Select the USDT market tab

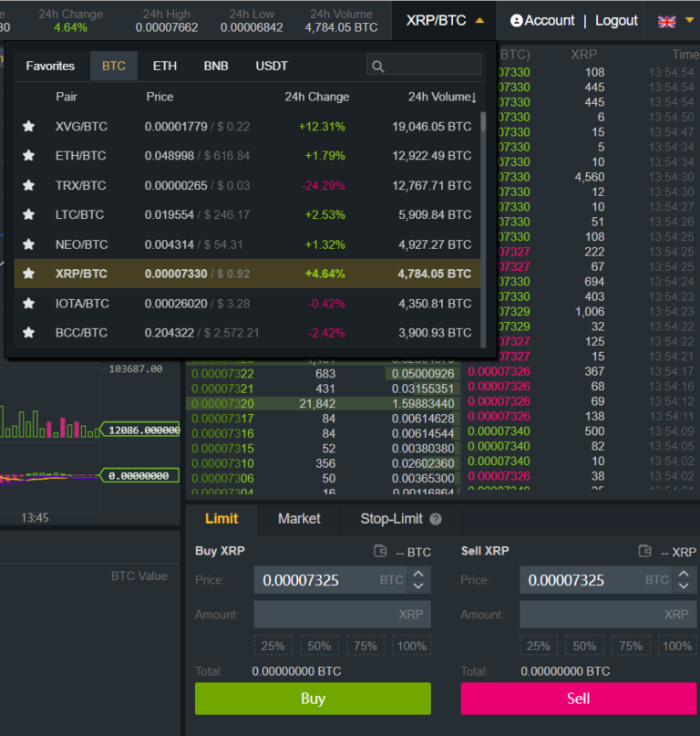[x=272, y=67]
